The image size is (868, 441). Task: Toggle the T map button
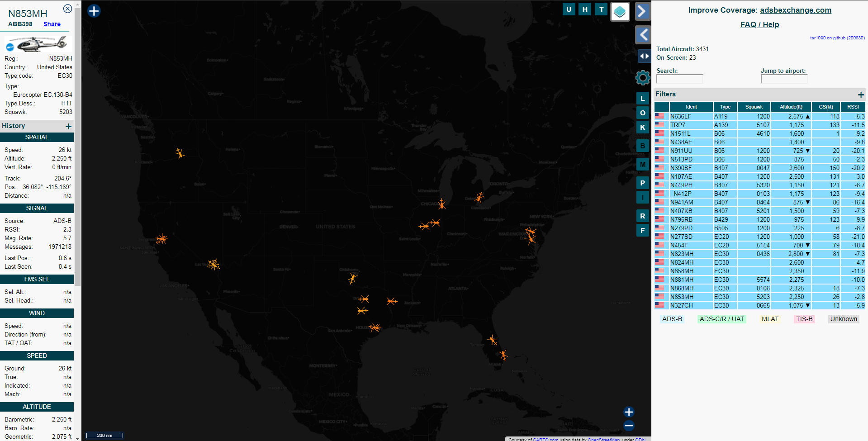[x=601, y=9]
